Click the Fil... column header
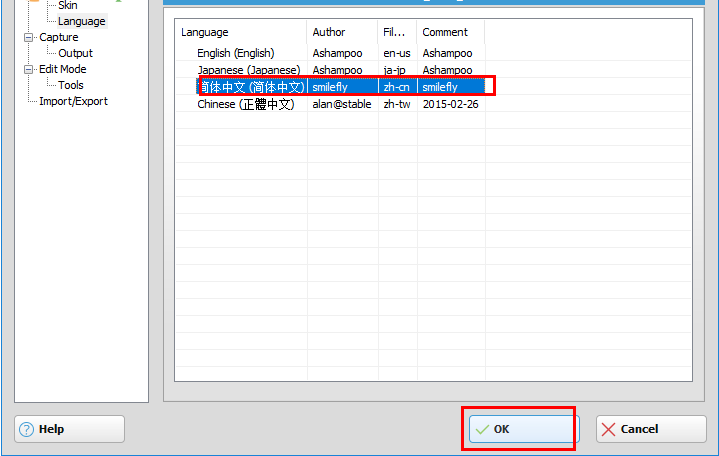 point(394,32)
